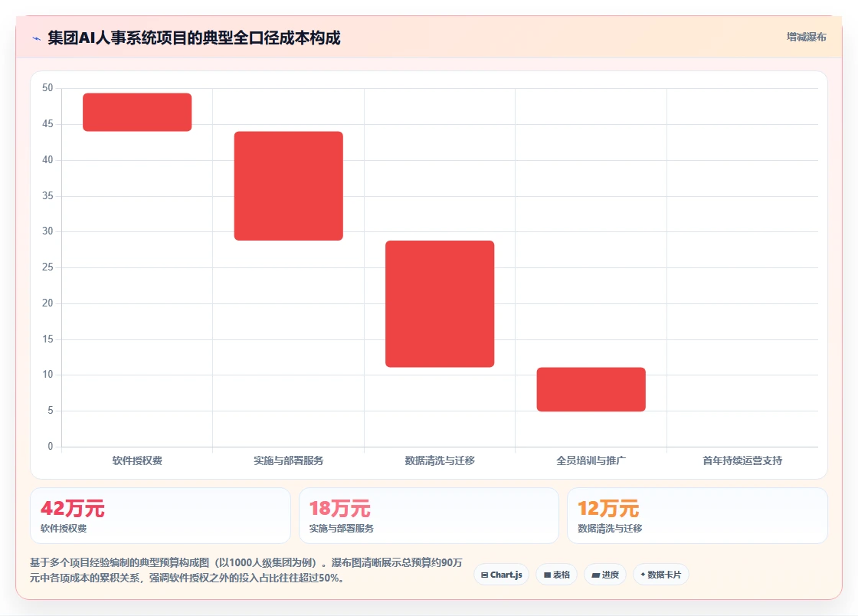The height and width of the screenshot is (616, 858).
Task: Click the y-axis tick value 20
Action: tap(47, 303)
